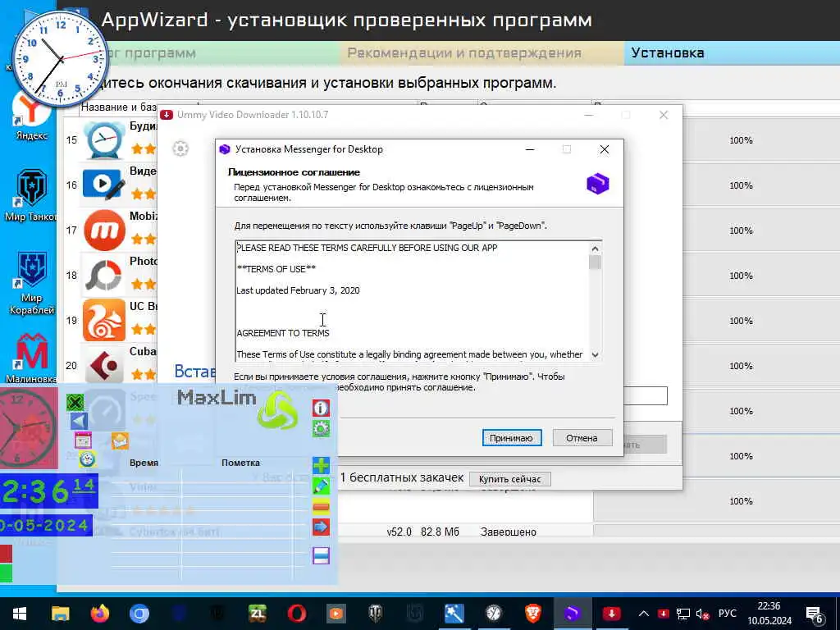Screen dimensions: 840x630
Task: Click the Пометка column header in MaxLim
Action: [x=240, y=463]
